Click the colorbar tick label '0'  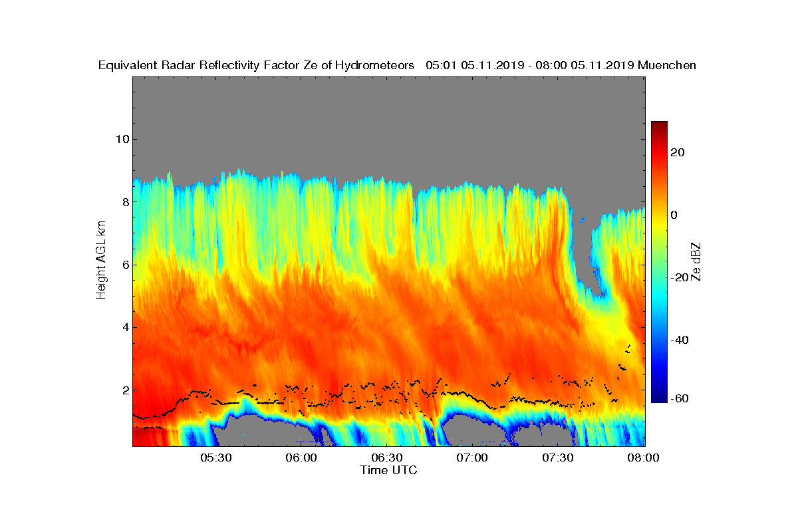675,215
